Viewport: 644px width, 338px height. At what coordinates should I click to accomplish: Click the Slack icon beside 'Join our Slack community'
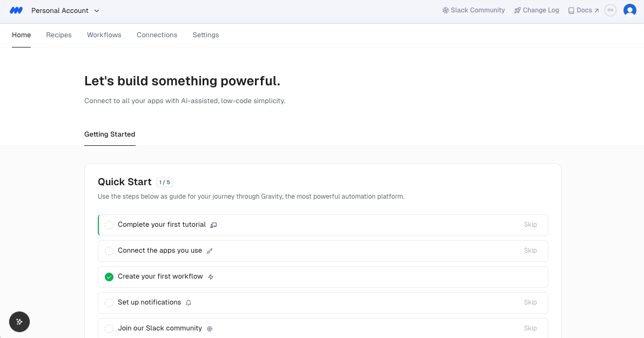pyautogui.click(x=210, y=329)
